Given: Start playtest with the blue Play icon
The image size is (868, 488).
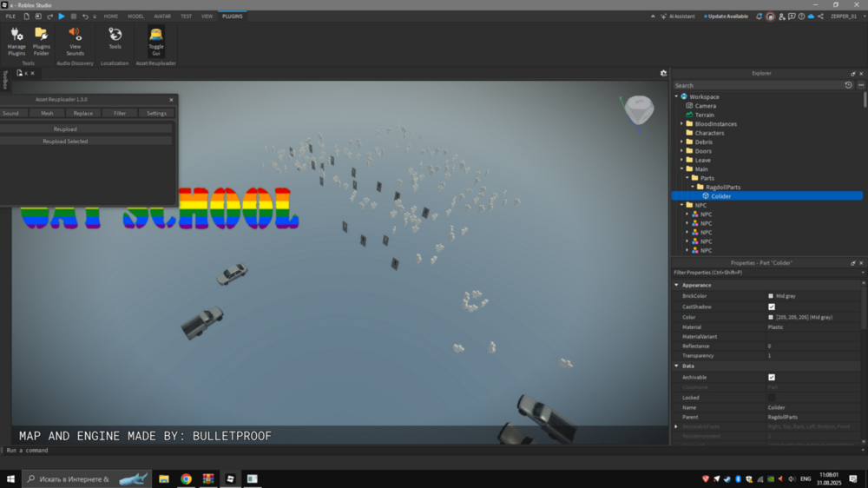Looking at the screenshot, I should click(62, 16).
